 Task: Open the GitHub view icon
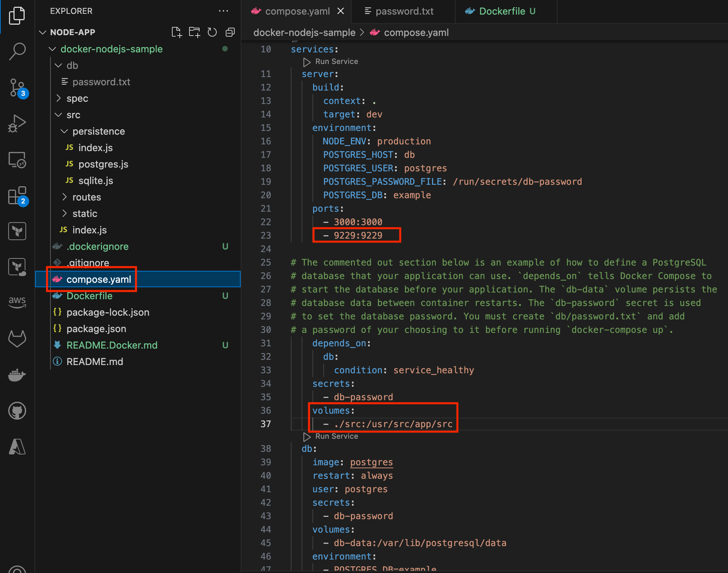tap(17, 411)
